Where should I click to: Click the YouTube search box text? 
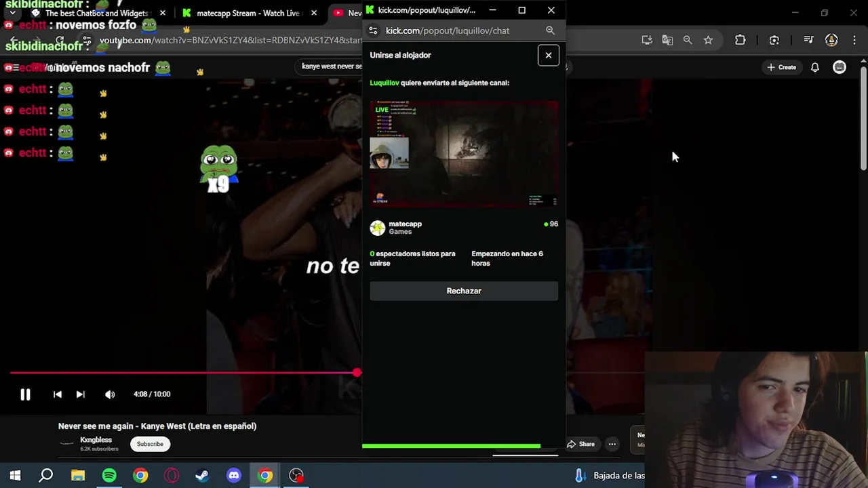click(x=332, y=66)
